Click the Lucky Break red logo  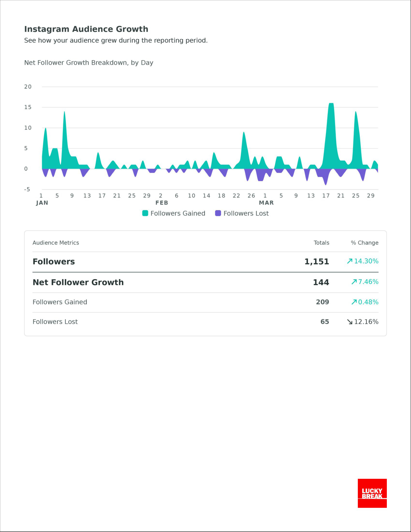click(372, 493)
